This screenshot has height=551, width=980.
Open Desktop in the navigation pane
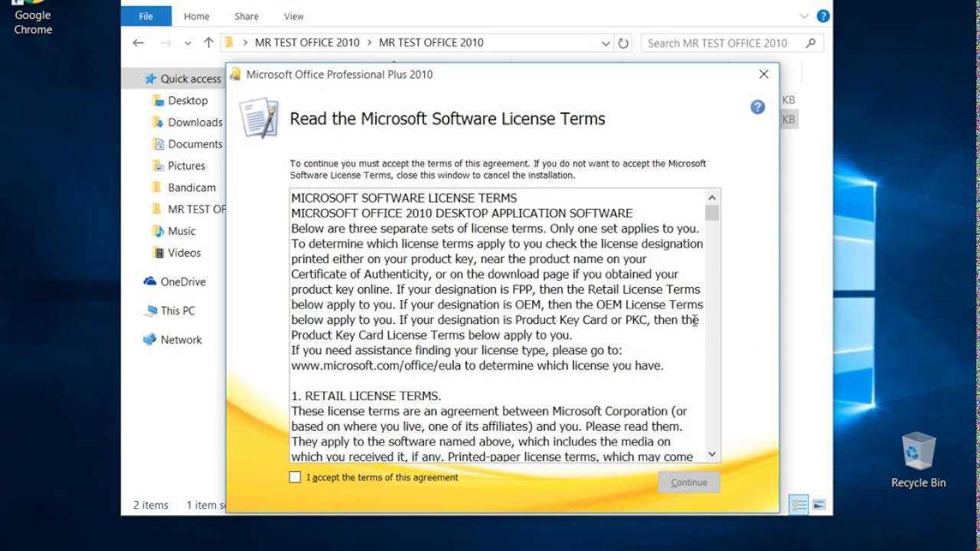click(x=188, y=100)
